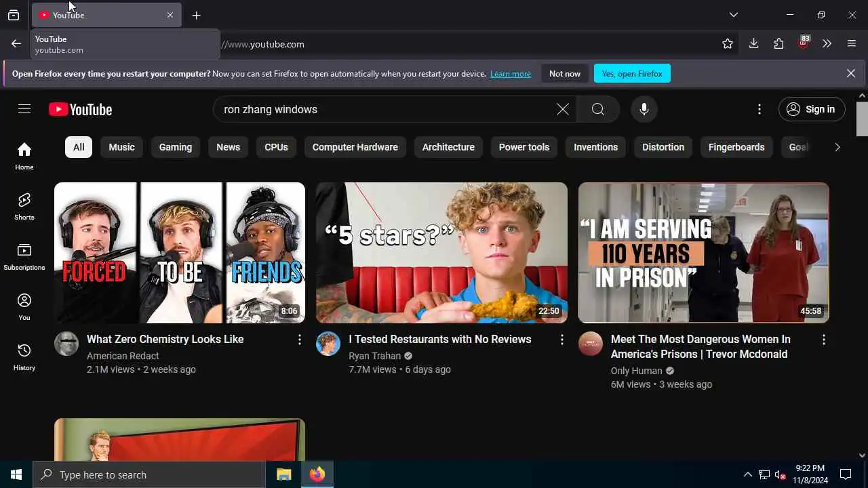The width and height of the screenshot is (868, 488).
Task: Start voice search with microphone
Action: click(x=644, y=109)
